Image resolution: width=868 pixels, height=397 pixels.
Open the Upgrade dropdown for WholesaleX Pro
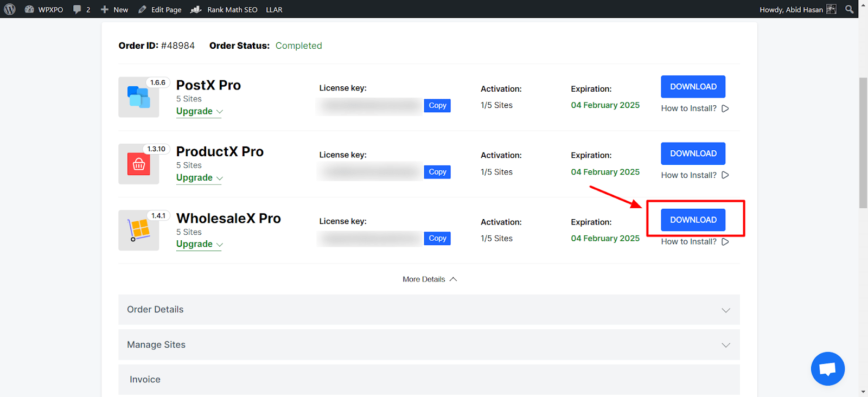199,244
